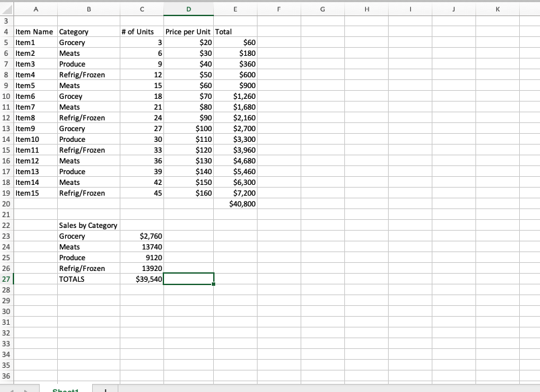The image size is (540, 392).
Task: Select the TOTALS label cell
Action: coord(88,279)
